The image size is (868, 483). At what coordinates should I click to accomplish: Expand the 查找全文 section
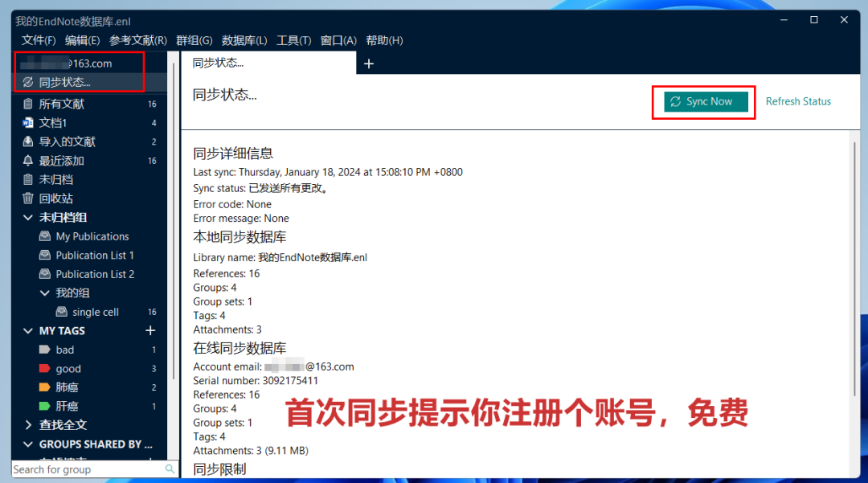click(x=28, y=425)
